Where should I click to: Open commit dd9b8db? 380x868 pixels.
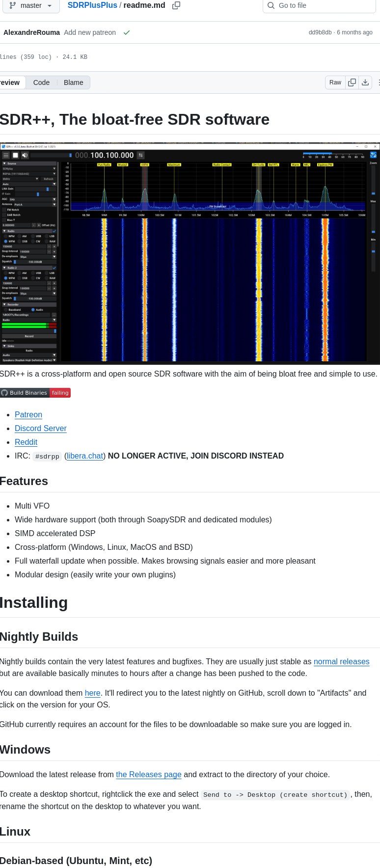point(320,32)
